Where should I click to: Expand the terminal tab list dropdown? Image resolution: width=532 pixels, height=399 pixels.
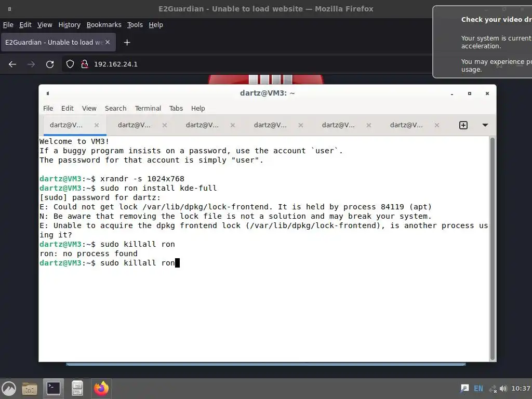(485, 125)
